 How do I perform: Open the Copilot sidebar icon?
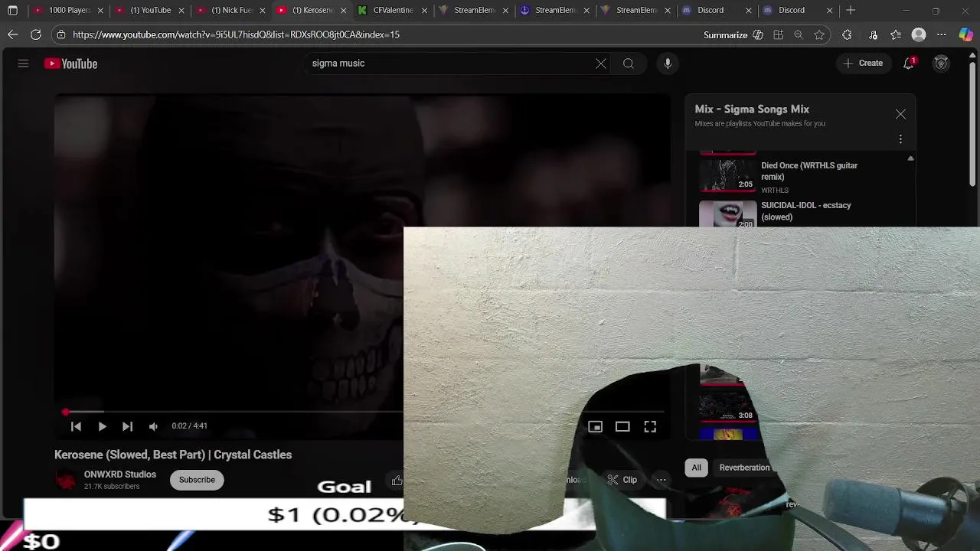[x=966, y=34]
